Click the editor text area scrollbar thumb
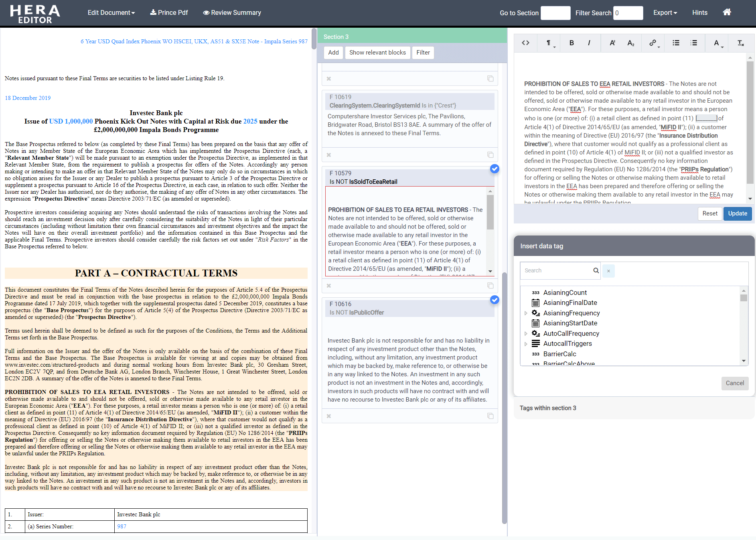 point(750,122)
